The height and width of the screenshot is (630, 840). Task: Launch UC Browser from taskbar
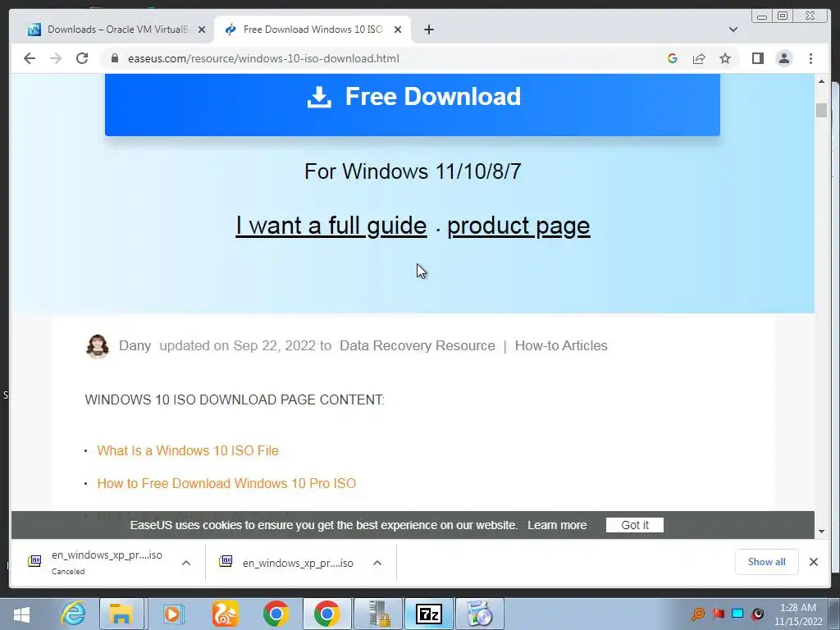point(225,614)
